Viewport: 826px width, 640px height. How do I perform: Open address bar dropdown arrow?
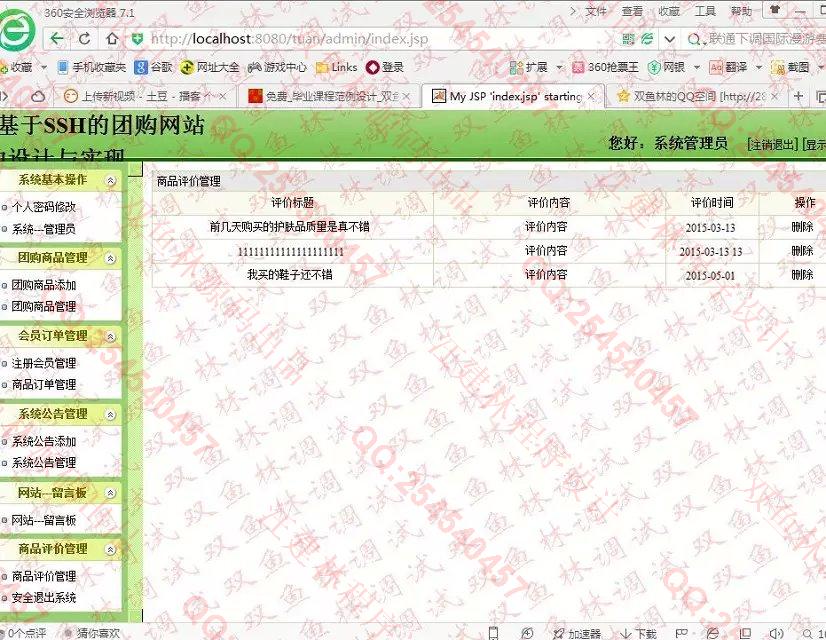[670, 39]
